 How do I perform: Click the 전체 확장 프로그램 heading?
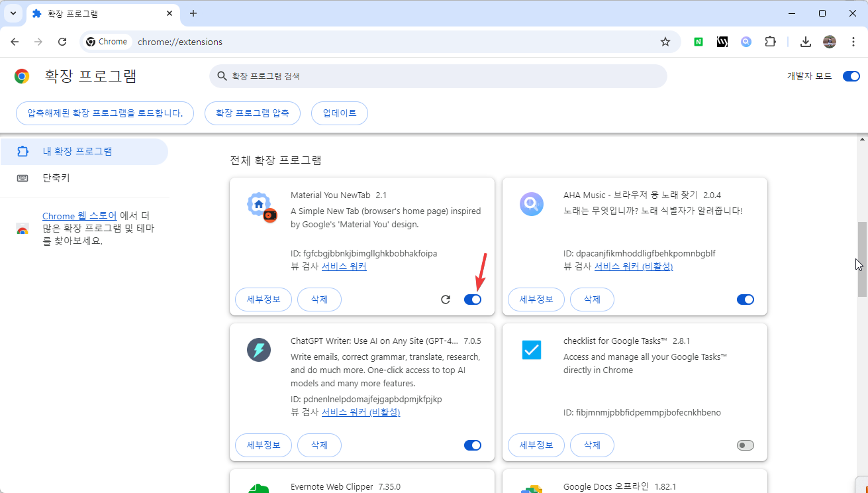pos(275,160)
